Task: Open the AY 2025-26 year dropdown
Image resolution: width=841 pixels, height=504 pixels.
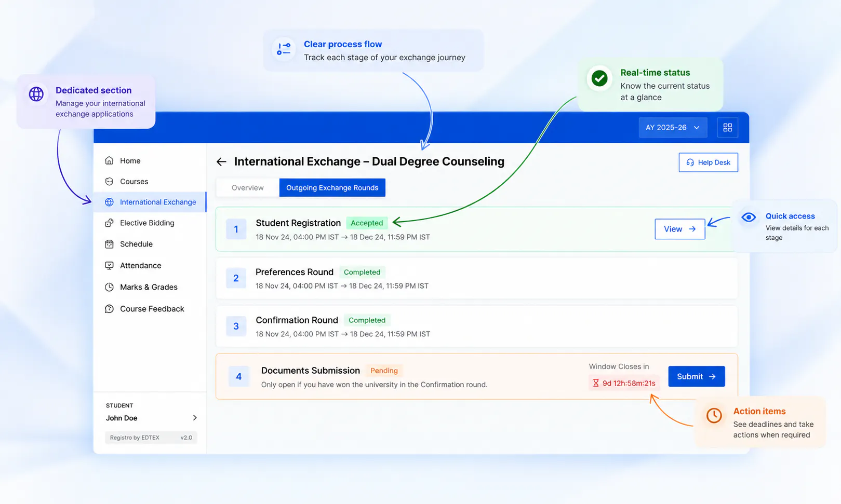Action: coord(673,127)
